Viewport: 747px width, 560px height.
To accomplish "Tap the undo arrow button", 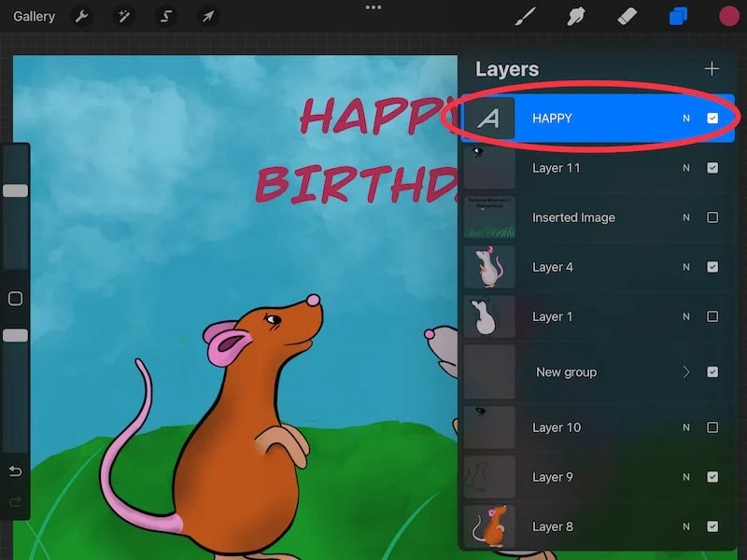I will pyautogui.click(x=15, y=471).
